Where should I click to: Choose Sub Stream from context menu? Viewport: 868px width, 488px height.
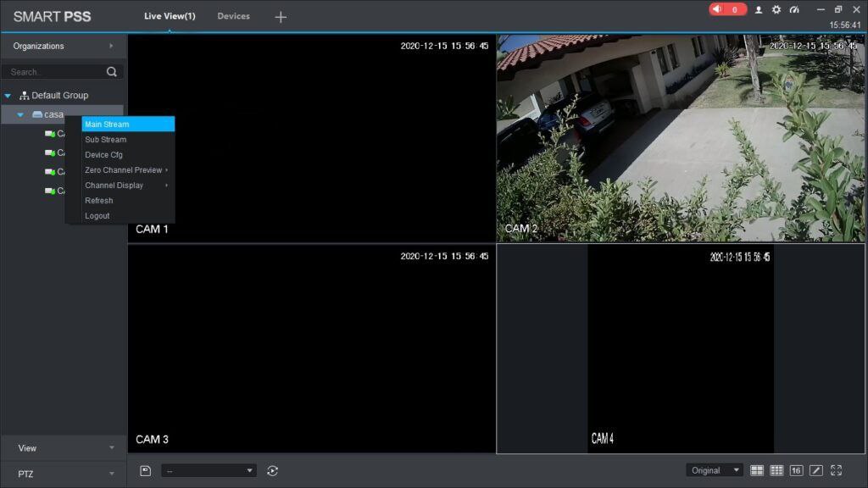pyautogui.click(x=106, y=140)
